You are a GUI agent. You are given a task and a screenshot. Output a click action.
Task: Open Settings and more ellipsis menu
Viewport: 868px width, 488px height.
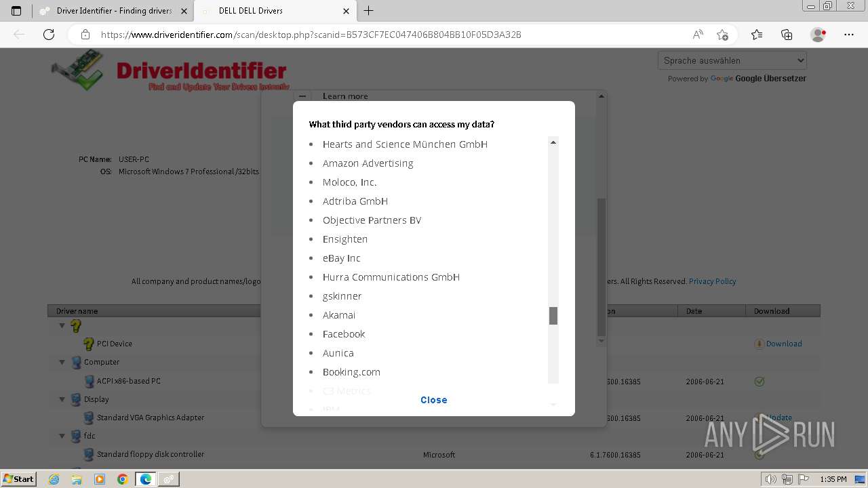849,35
